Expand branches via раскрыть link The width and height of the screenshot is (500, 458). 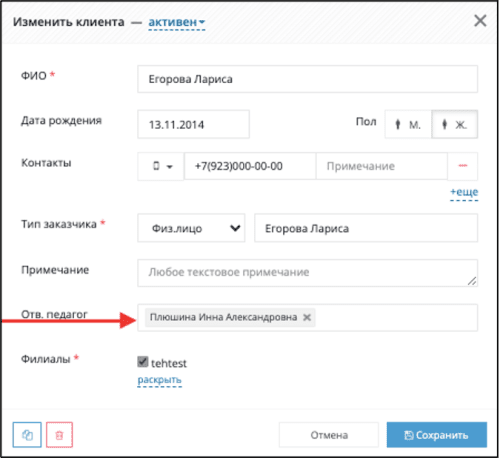[x=159, y=380]
